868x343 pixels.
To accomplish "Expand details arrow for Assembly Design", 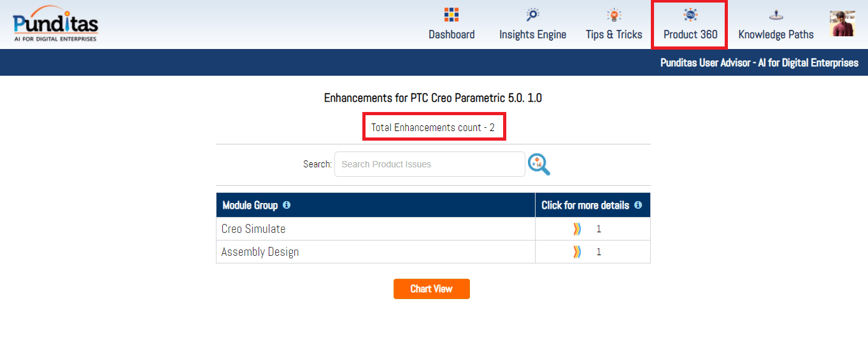I will pyautogui.click(x=577, y=252).
